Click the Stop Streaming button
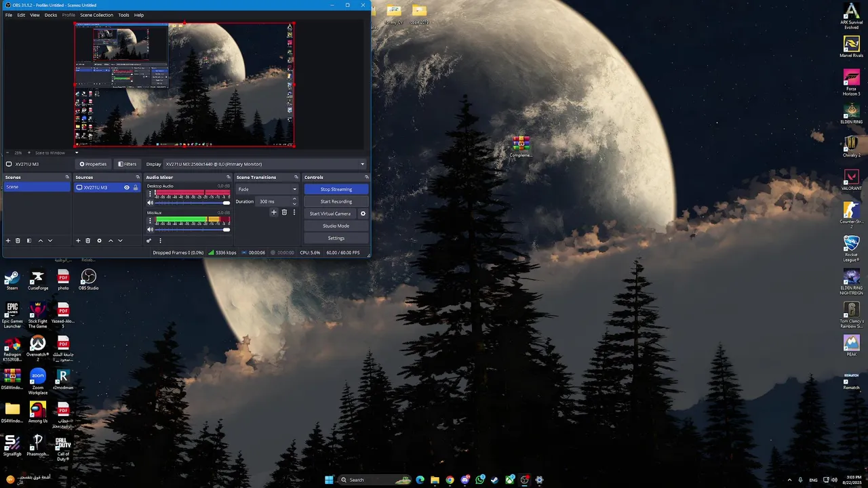 336,189
